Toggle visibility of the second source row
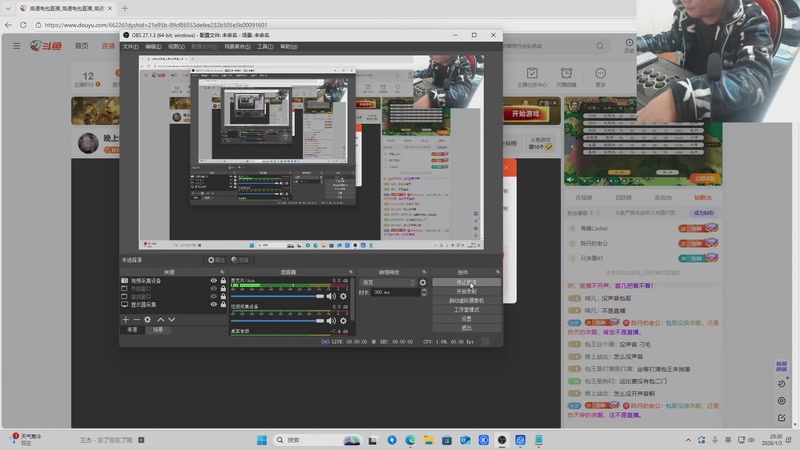Screen dimensions: 800x450 tap(214, 288)
